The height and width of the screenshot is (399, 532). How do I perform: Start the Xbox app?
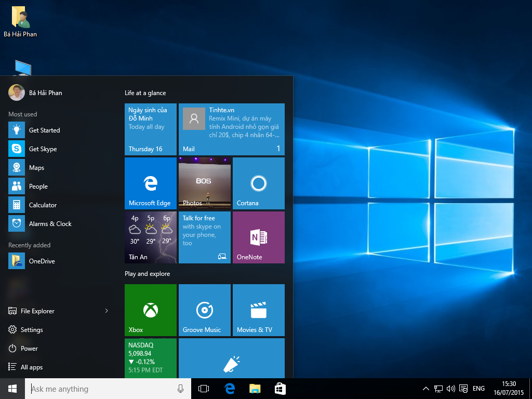click(x=150, y=310)
